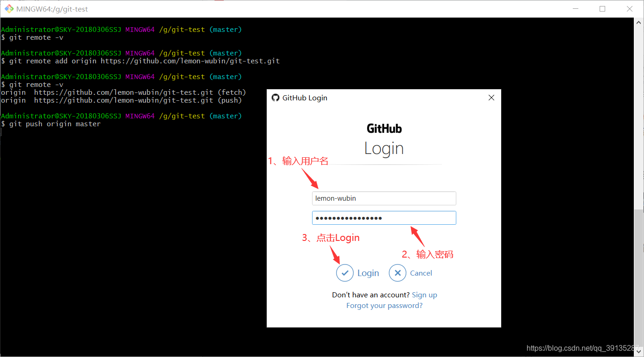Click the 'GitHub Login' dialog title text
The image size is (644, 357).
pyautogui.click(x=305, y=98)
